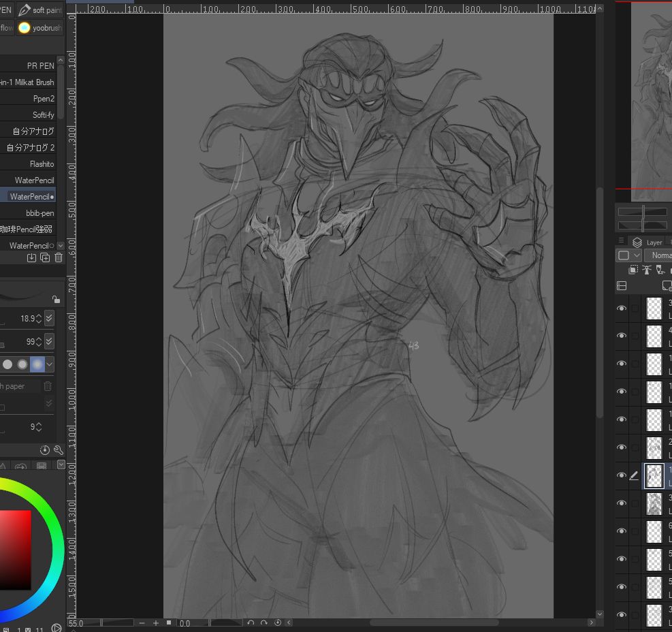Adjust opacity 99 stepper arrows
Image resolution: width=672 pixels, height=632 pixels.
(39, 341)
